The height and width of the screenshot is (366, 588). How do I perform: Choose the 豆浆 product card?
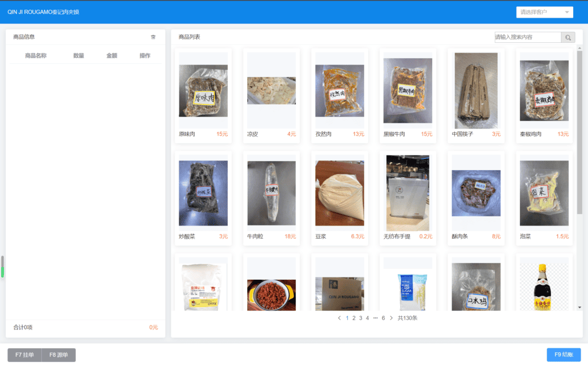[x=339, y=194]
